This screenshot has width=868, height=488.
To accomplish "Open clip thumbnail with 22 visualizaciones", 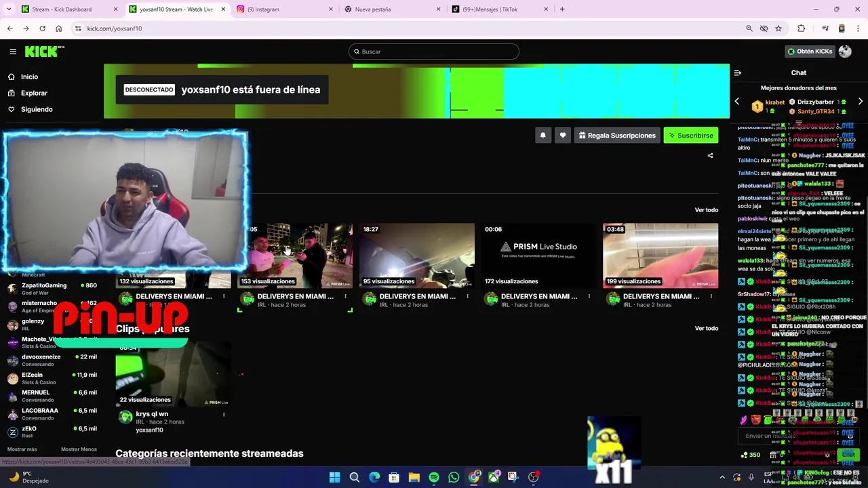I will 173,374.
